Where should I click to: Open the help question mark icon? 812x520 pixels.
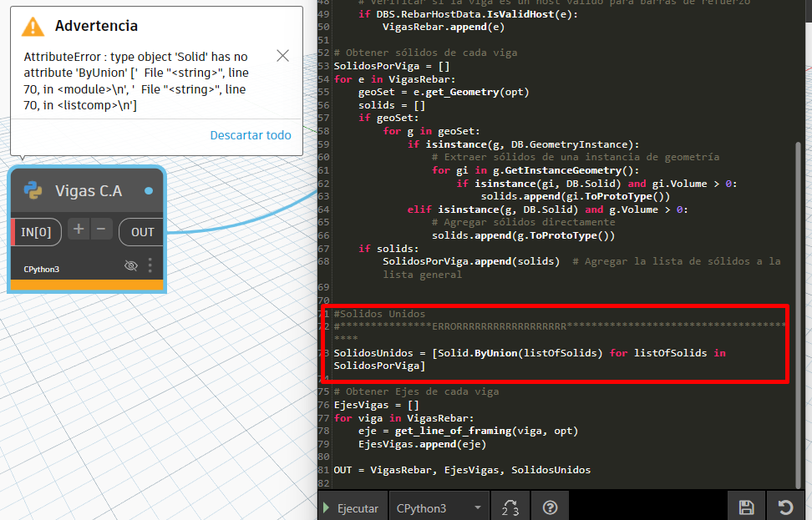click(550, 507)
